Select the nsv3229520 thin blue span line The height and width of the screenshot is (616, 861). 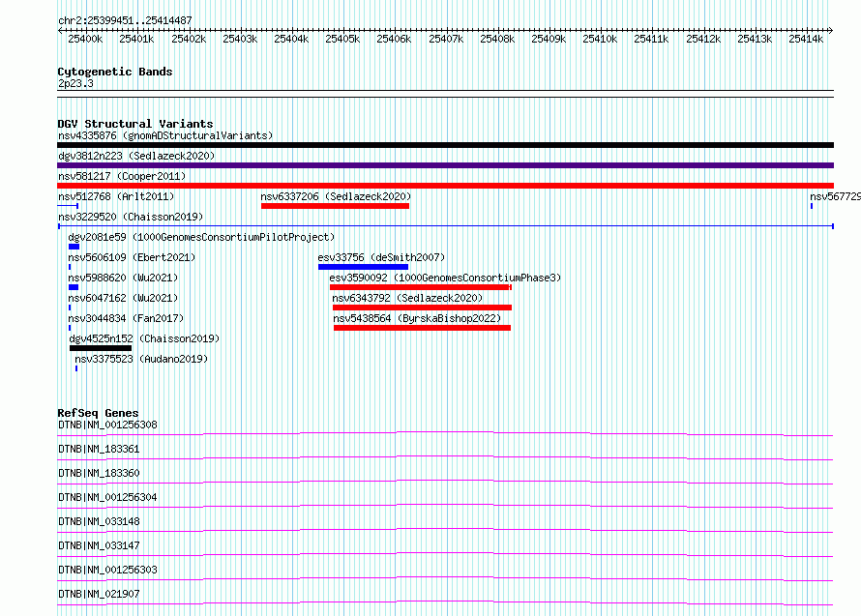tap(446, 226)
